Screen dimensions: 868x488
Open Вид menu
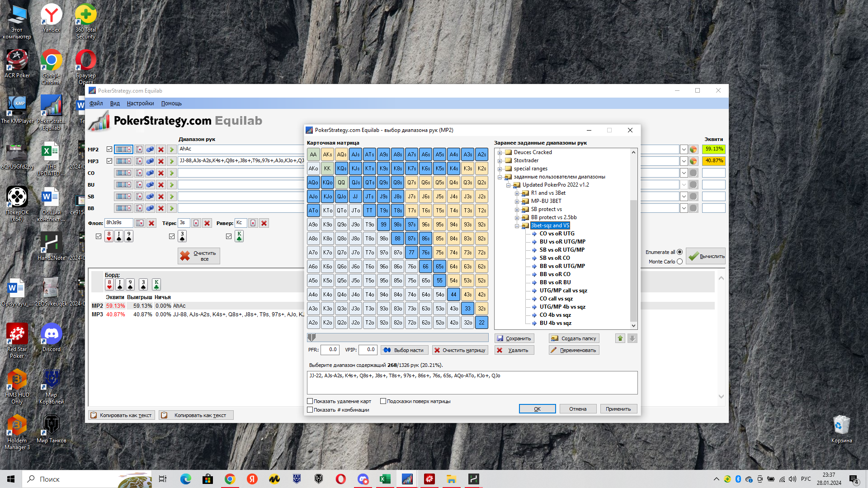click(115, 103)
